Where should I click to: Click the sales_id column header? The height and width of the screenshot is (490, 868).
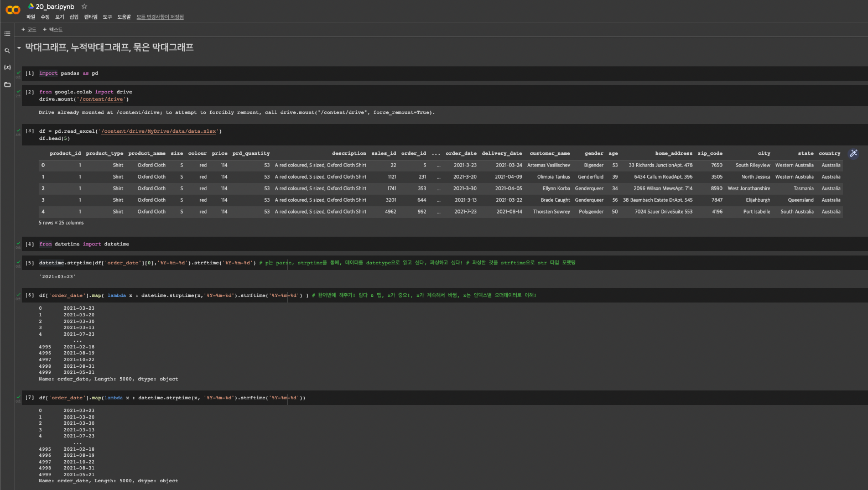click(384, 153)
